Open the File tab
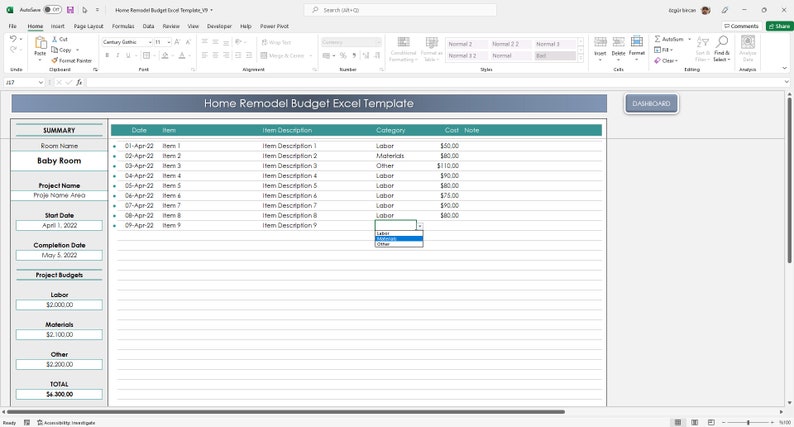The height and width of the screenshot is (427, 794). pyautogui.click(x=13, y=26)
